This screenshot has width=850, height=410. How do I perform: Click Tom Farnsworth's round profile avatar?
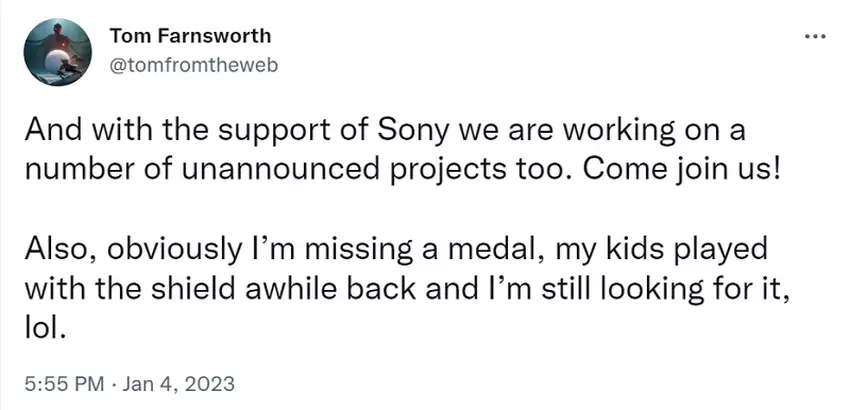pyautogui.click(x=58, y=52)
